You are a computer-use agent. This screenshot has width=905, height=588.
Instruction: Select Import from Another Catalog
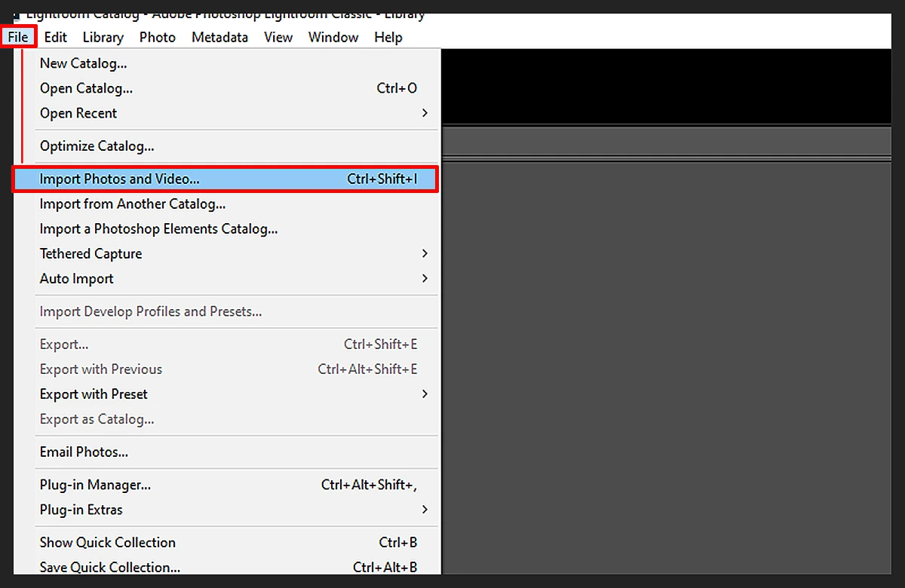[x=132, y=204]
